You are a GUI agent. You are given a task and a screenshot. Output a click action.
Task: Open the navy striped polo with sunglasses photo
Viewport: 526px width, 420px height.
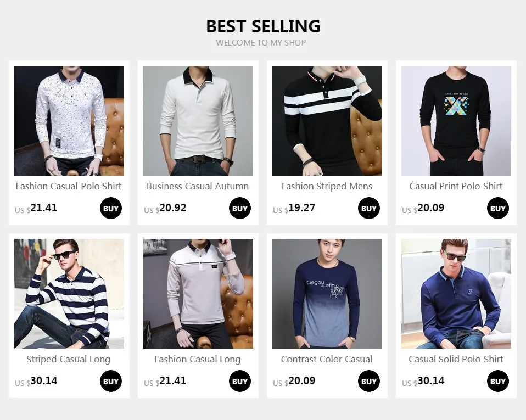(69, 294)
